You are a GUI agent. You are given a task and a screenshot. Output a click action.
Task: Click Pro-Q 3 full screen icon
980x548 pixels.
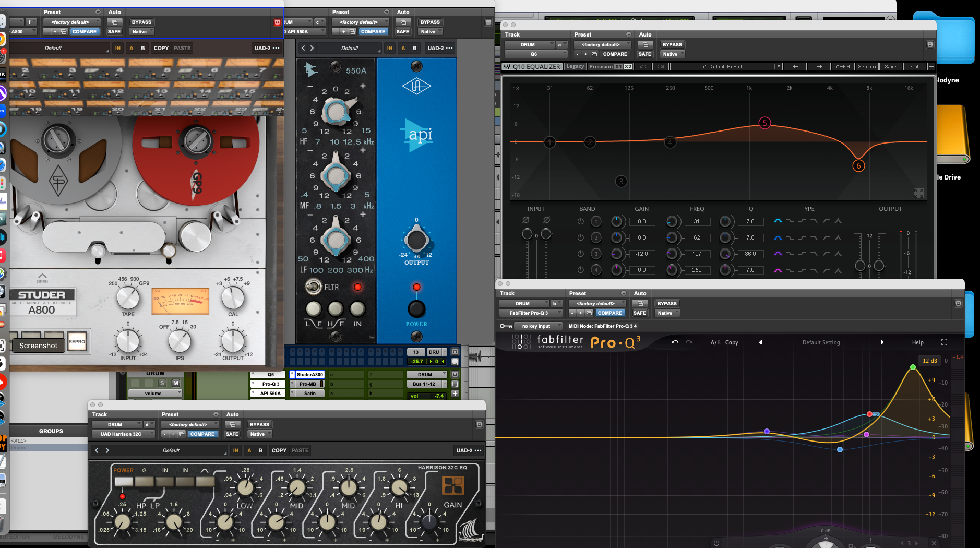944,342
